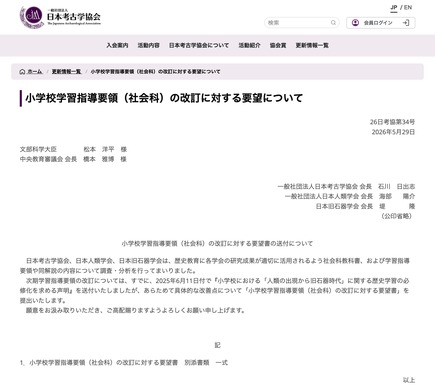
Task: Click the search magnifier icon
Action: 333,23
